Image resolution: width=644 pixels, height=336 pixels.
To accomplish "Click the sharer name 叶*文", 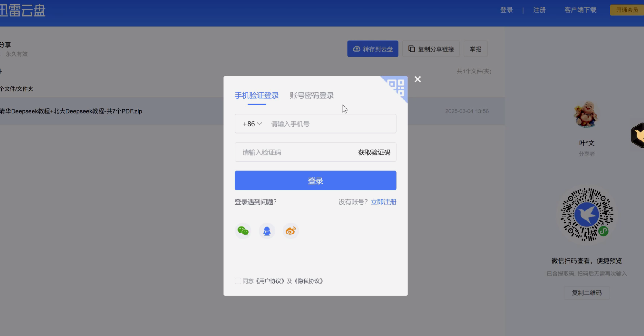I will (587, 143).
